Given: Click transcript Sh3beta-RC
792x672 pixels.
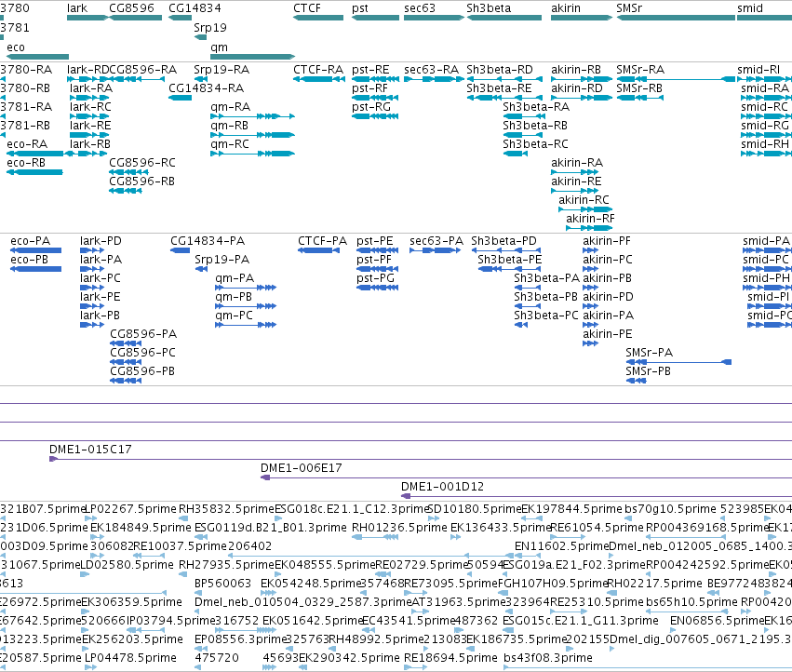Looking at the screenshot, I should [x=516, y=154].
